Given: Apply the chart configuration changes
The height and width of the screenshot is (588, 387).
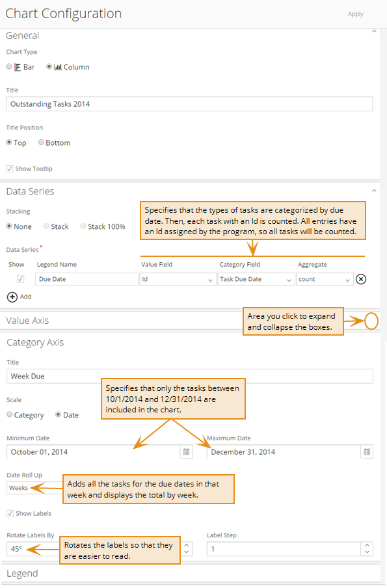Looking at the screenshot, I should pos(356,14).
